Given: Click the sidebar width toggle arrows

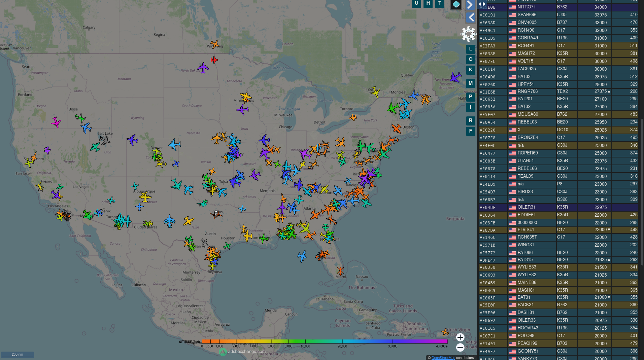Looking at the screenshot, I should [x=482, y=4].
